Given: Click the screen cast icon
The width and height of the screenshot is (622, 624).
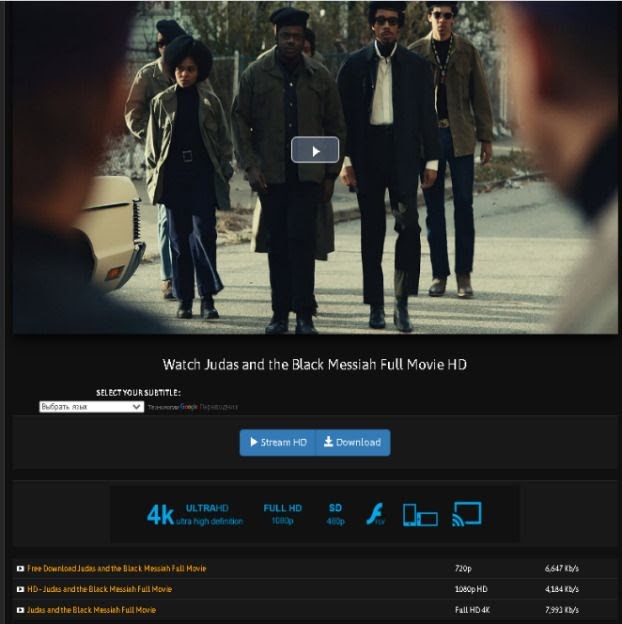Looking at the screenshot, I should click(467, 514).
